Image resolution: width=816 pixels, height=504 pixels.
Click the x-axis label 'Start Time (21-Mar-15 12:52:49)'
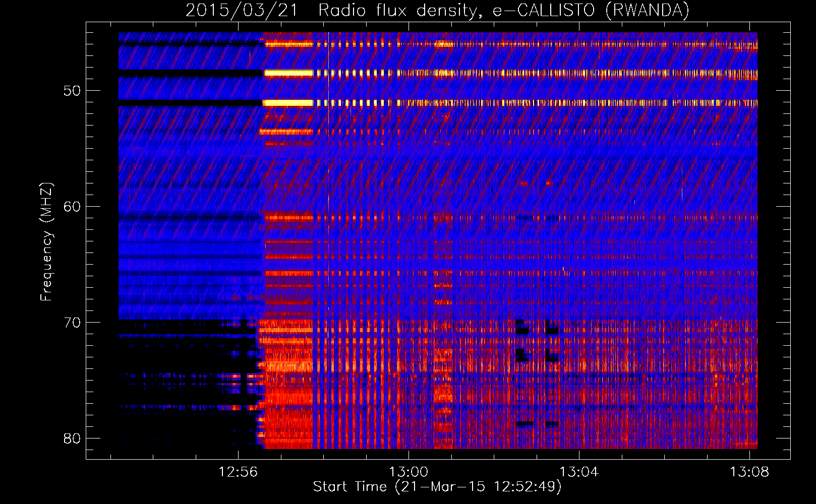tap(437, 487)
